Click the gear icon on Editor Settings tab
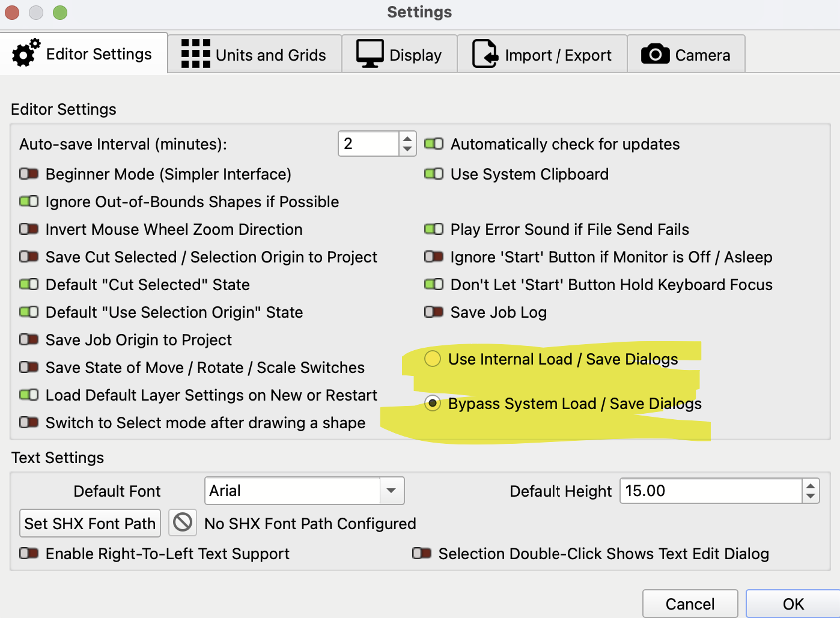 pos(26,53)
